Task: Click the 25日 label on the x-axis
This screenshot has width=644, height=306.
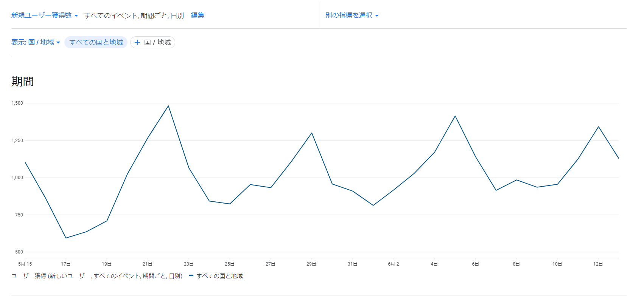Action: tap(229, 264)
